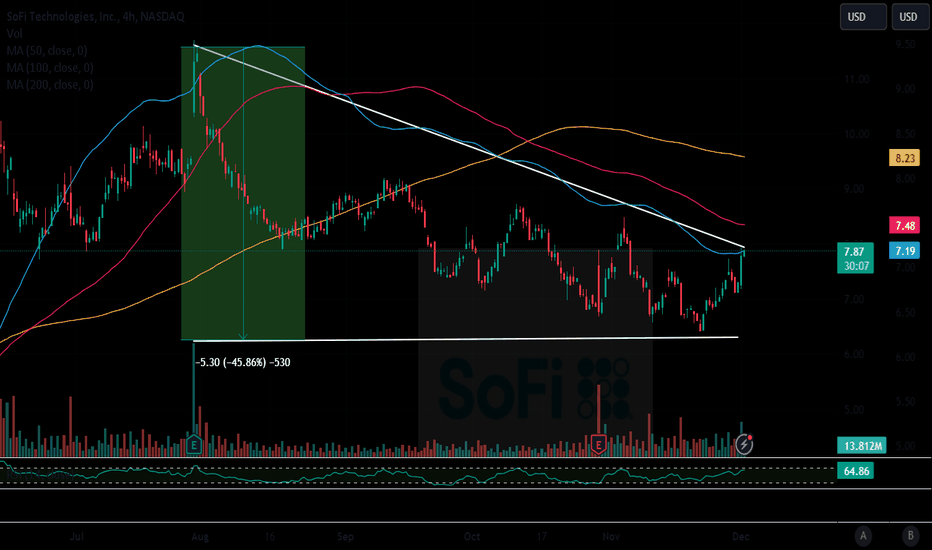The height and width of the screenshot is (550, 932).
Task: Click the Nov date on time axis
Action: pos(611,536)
